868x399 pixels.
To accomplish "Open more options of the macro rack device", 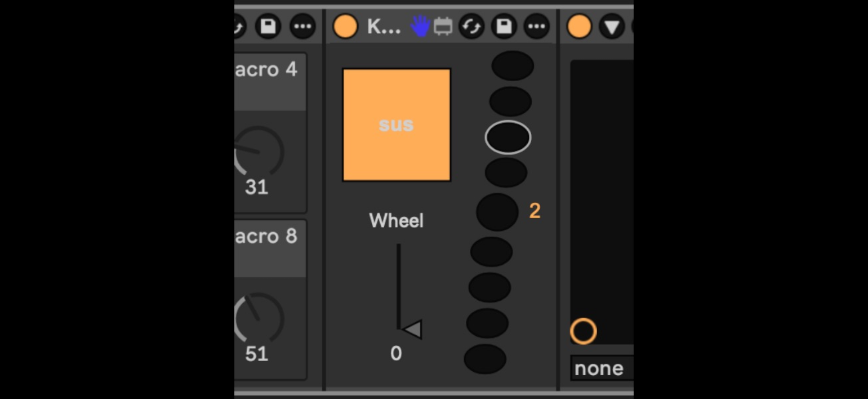I will [x=303, y=26].
